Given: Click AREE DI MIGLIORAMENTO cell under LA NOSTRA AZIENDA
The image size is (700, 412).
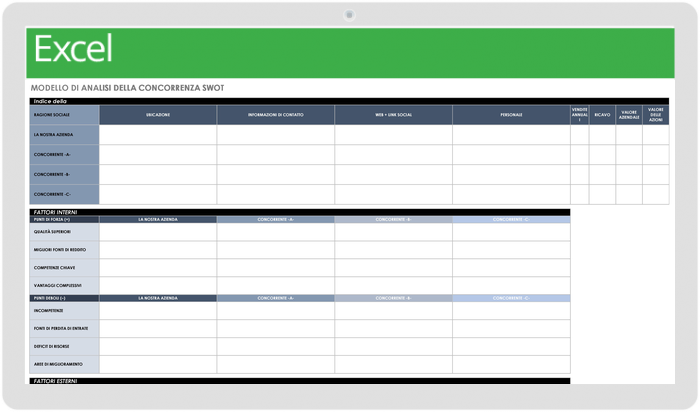Looking at the screenshot, I should 158,364.
